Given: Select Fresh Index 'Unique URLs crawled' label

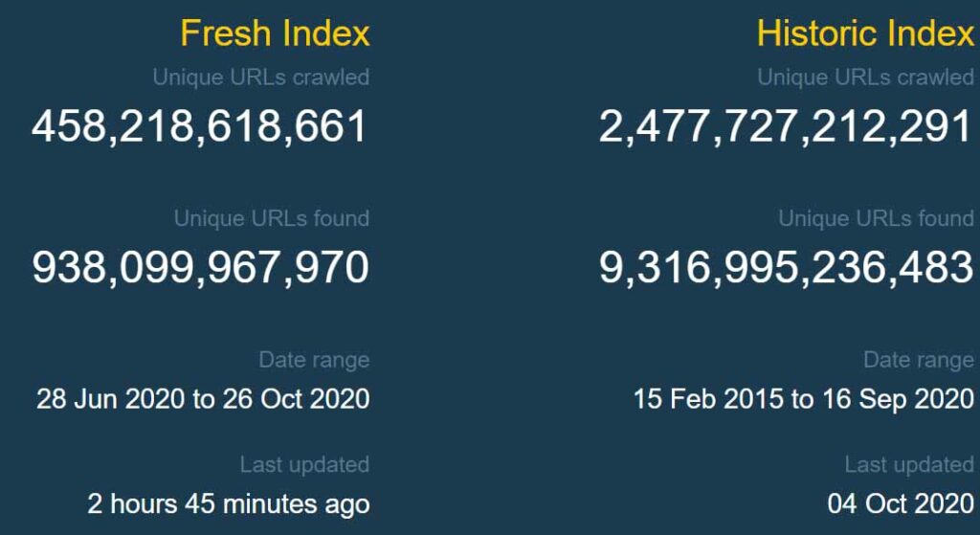Looking at the screenshot, I should coord(260,78).
